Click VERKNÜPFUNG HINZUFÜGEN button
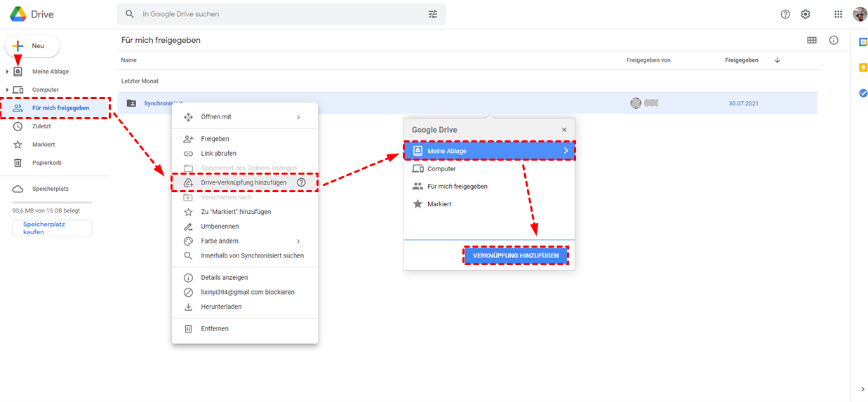868x402 pixels. (x=516, y=256)
